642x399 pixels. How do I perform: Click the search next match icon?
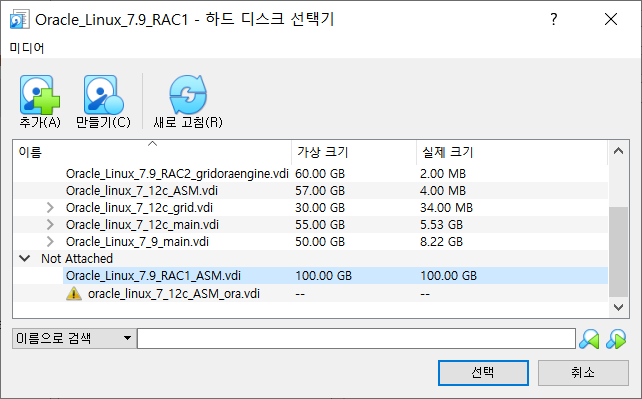[616, 339]
